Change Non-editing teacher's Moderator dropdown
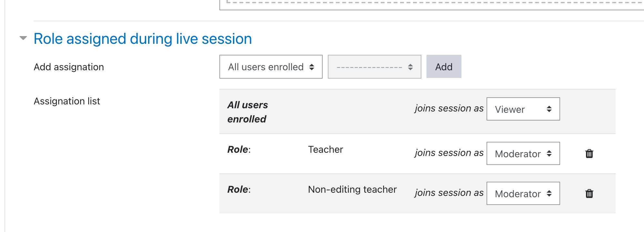The image size is (644, 232). click(x=523, y=193)
